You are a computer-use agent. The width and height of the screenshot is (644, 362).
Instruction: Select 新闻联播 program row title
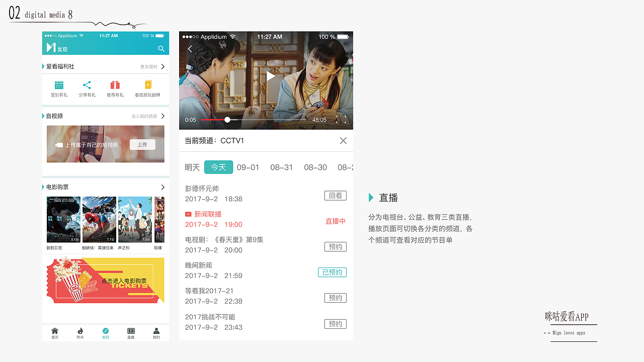[x=208, y=214]
